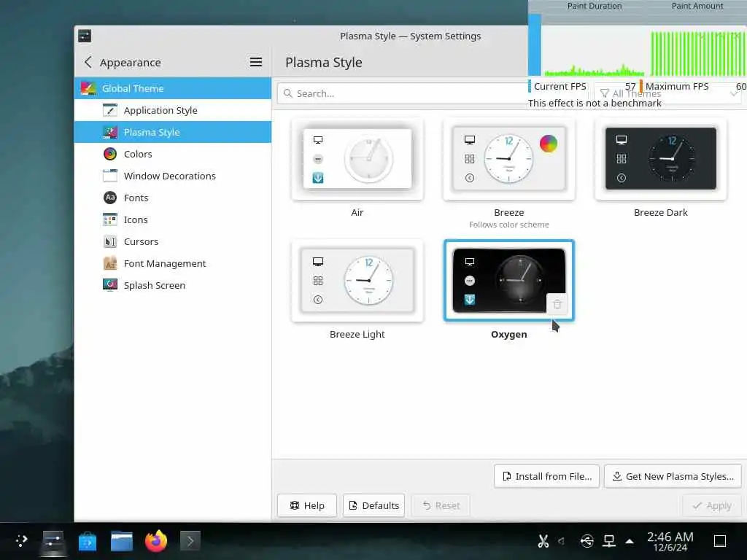Open the Fonts settings page
The height and width of the screenshot is (560, 747).
[x=172, y=198]
